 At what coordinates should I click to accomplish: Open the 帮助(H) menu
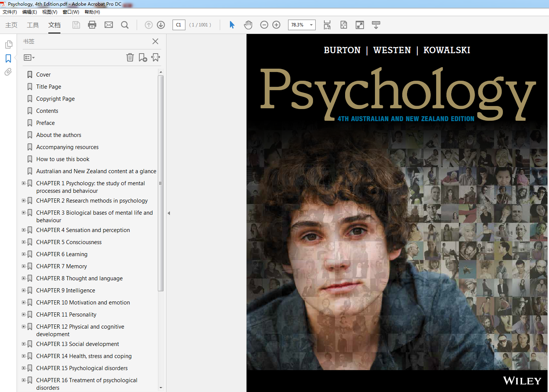(x=92, y=12)
